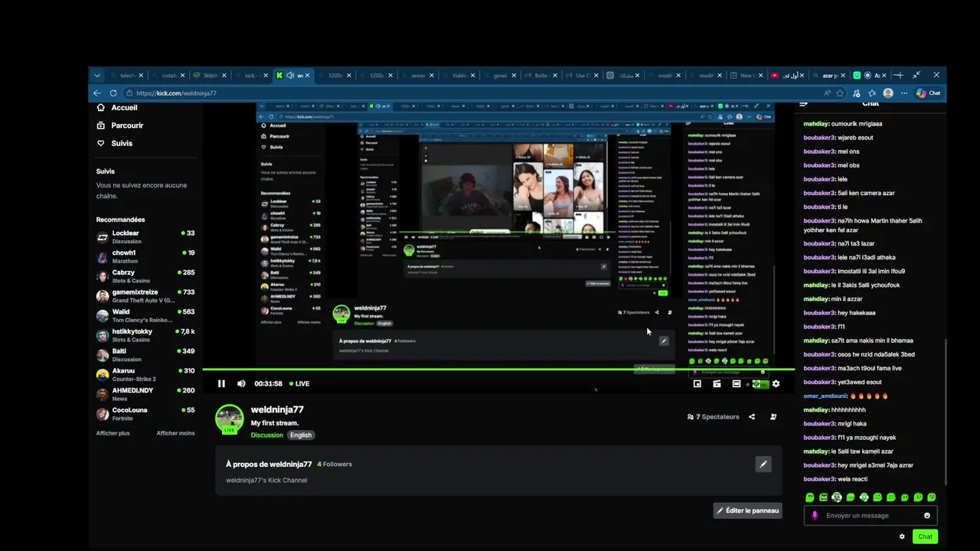This screenshot has height=551, width=980.
Task: Go back with browser back arrow
Action: [97, 93]
